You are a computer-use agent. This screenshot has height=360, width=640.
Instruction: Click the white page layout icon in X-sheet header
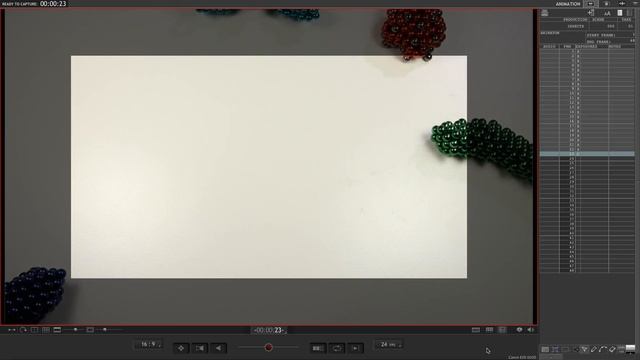coord(620,13)
